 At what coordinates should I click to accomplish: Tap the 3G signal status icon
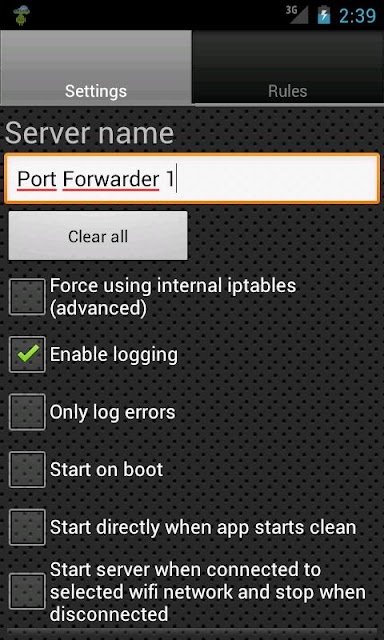coord(297,15)
